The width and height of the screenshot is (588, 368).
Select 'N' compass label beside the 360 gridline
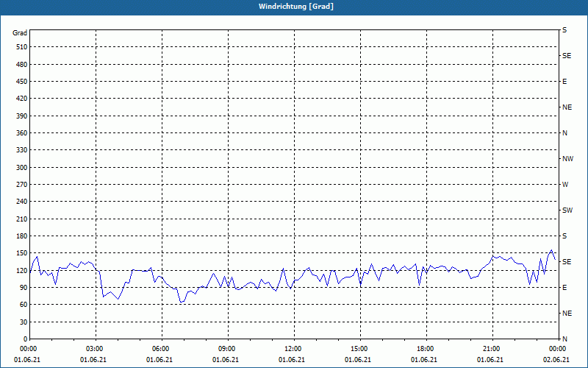(564, 133)
